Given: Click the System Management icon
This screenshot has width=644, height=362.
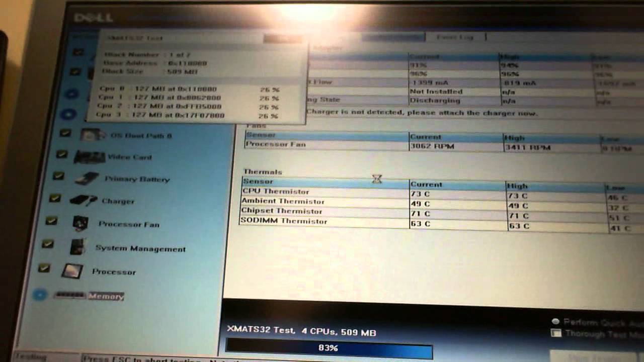Looking at the screenshot, I should point(77,247).
